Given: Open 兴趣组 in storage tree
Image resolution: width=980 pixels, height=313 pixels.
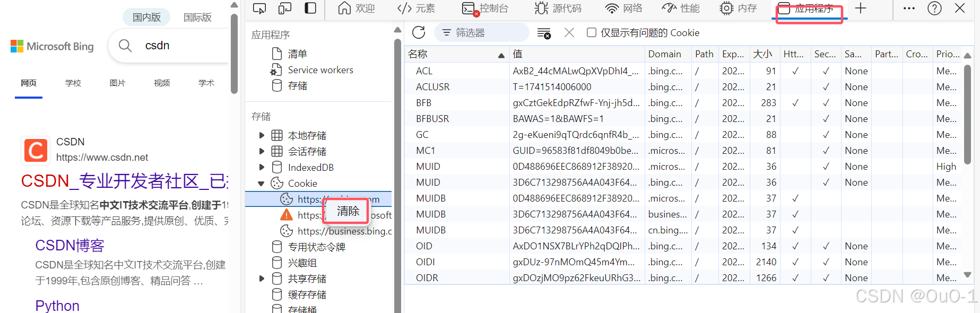Looking at the screenshot, I should click(x=302, y=263).
